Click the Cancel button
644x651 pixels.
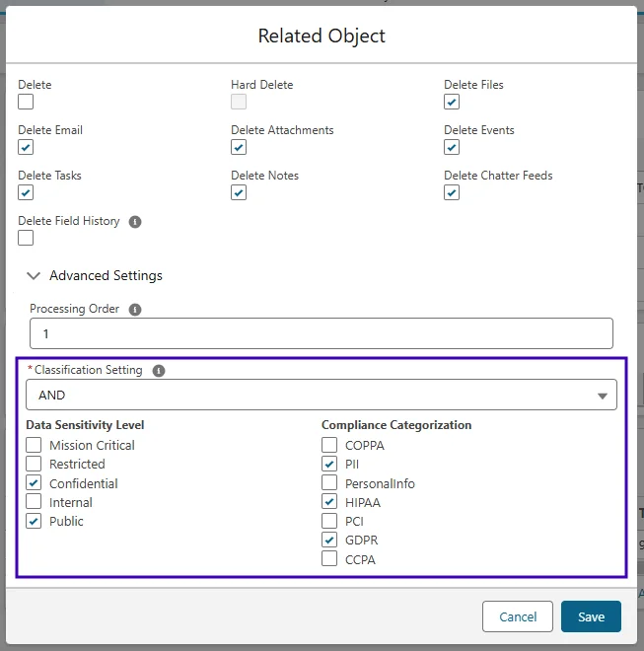(518, 616)
